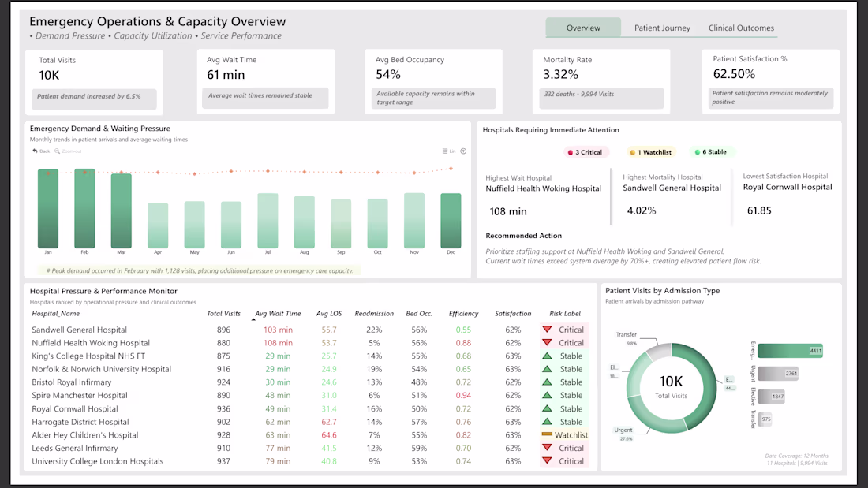Click the red Critical arrow for University College London
Screen dimensions: 868x488
coord(547,461)
